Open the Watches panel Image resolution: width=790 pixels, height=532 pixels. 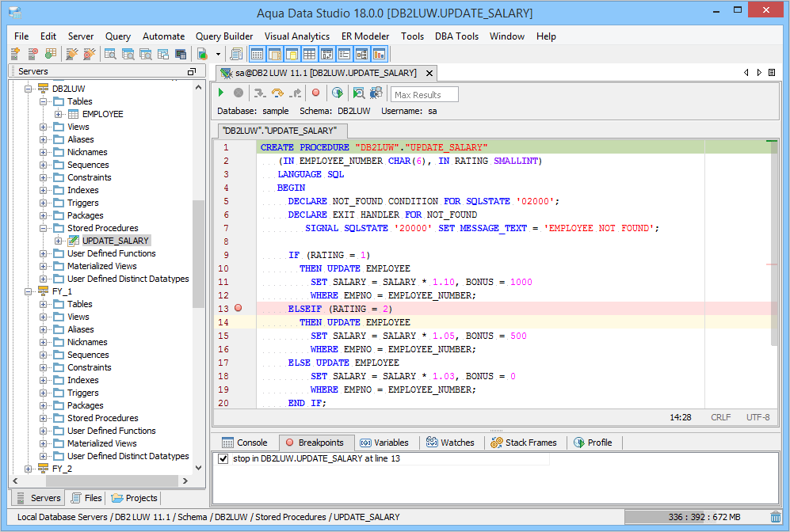[x=451, y=442]
